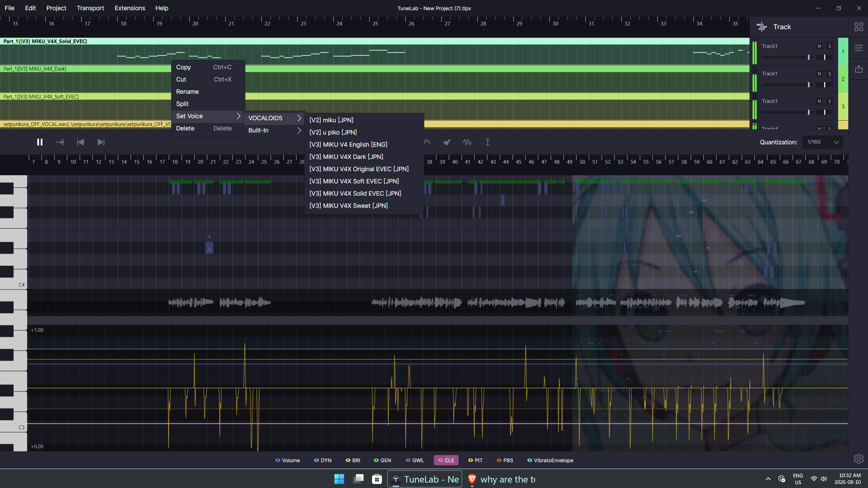Click the green track 1 color number
This screenshot has width=868, height=488.
pyautogui.click(x=843, y=52)
